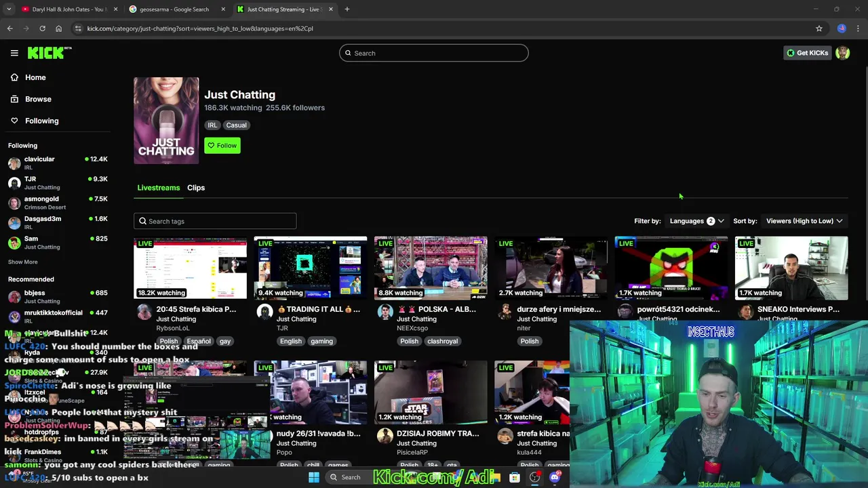Open mruktikktokofficial in Recommended list

[x=58, y=316]
